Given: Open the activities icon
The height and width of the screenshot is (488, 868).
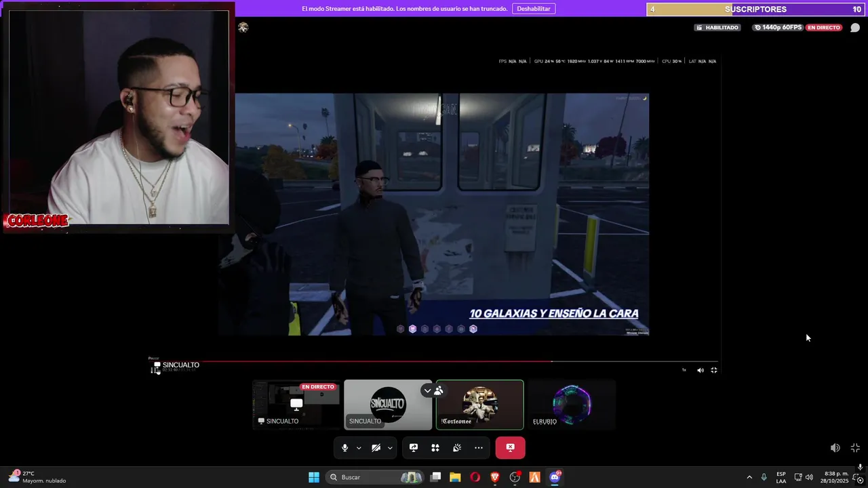Looking at the screenshot, I should 435,447.
